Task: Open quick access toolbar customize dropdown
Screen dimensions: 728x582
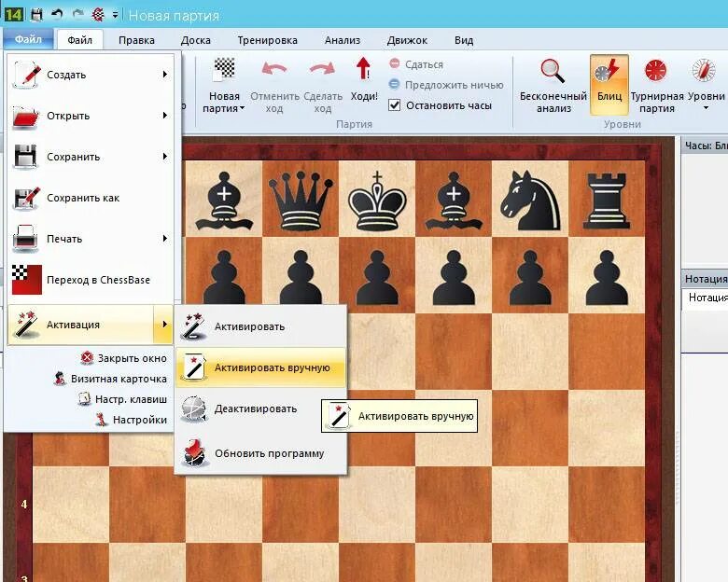Action: click(x=115, y=15)
